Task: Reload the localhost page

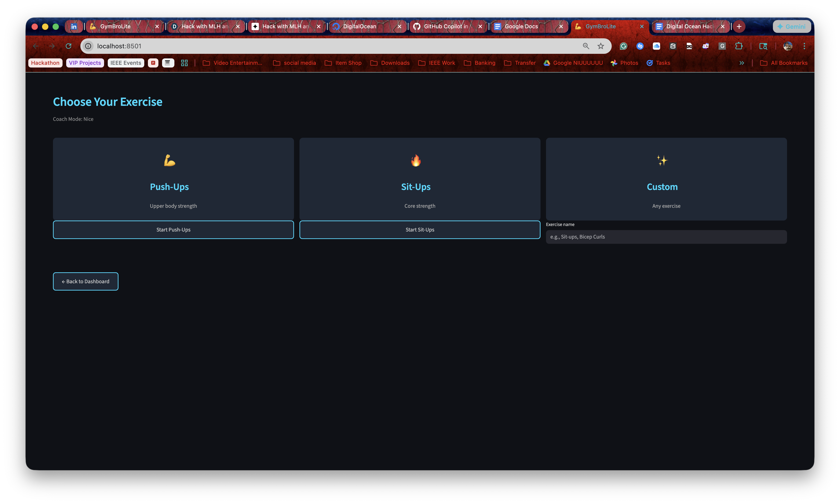Action: coord(68,46)
